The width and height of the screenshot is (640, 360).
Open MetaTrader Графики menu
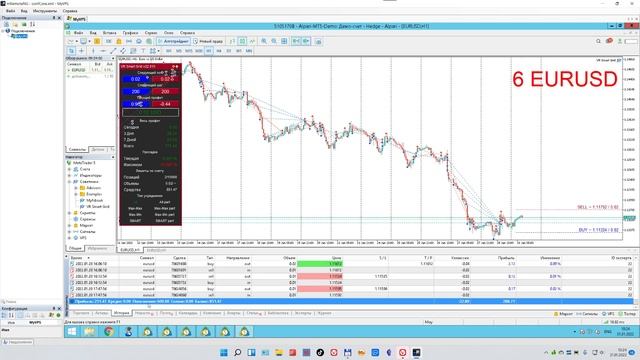131,33
